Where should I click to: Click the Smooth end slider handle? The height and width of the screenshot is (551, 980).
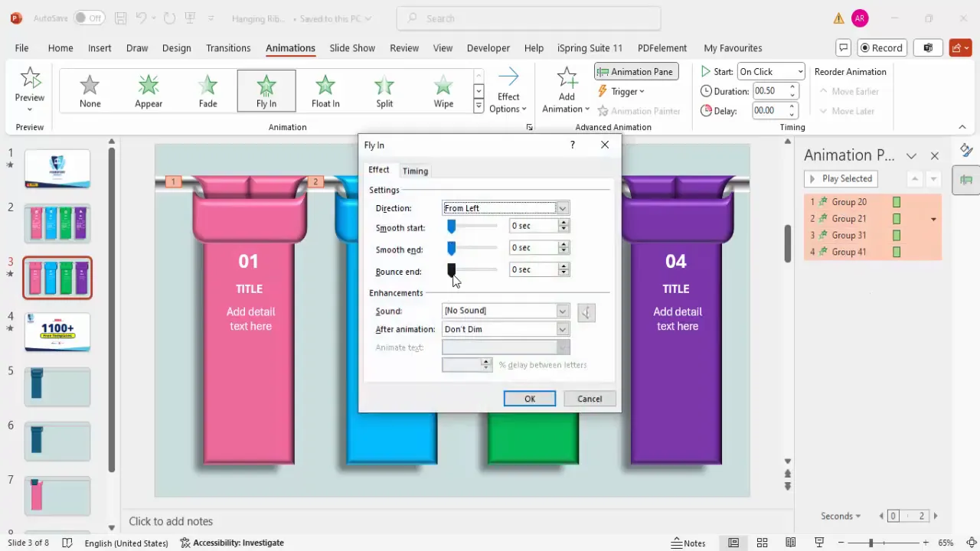(451, 248)
